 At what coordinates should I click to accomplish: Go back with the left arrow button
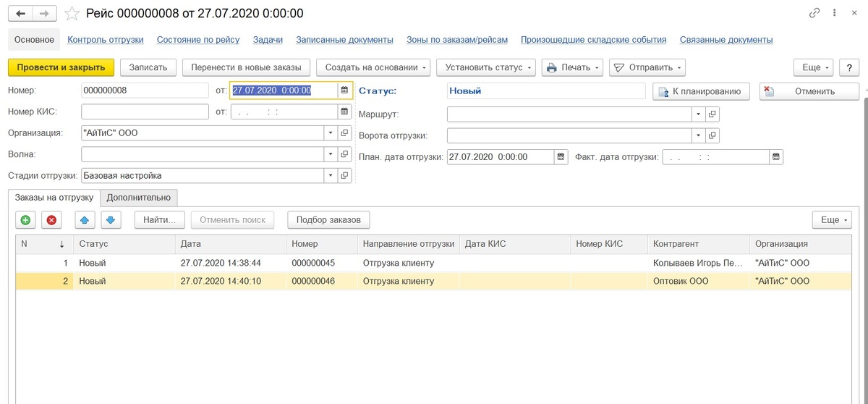tap(20, 13)
